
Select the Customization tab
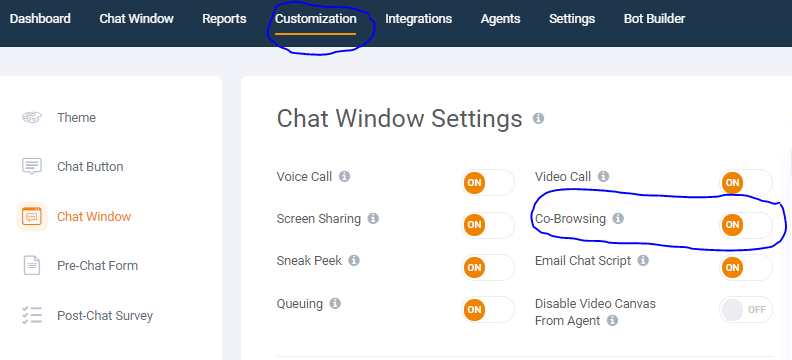(x=316, y=19)
